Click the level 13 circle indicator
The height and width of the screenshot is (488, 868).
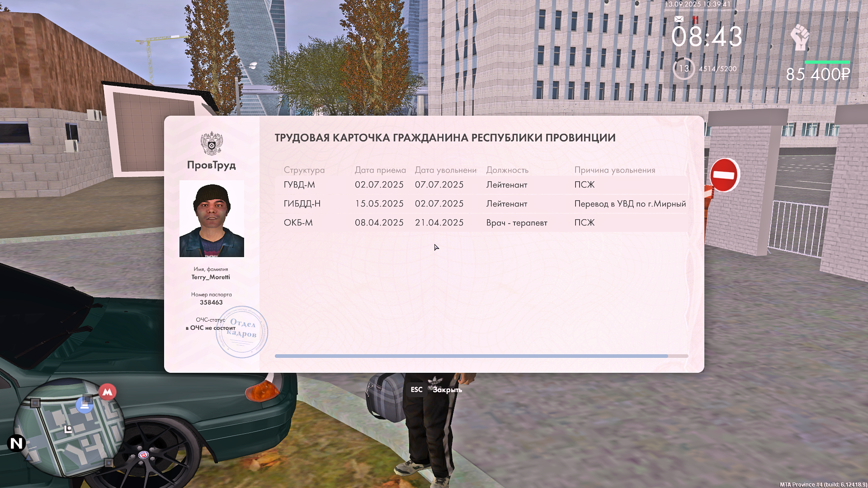point(684,69)
